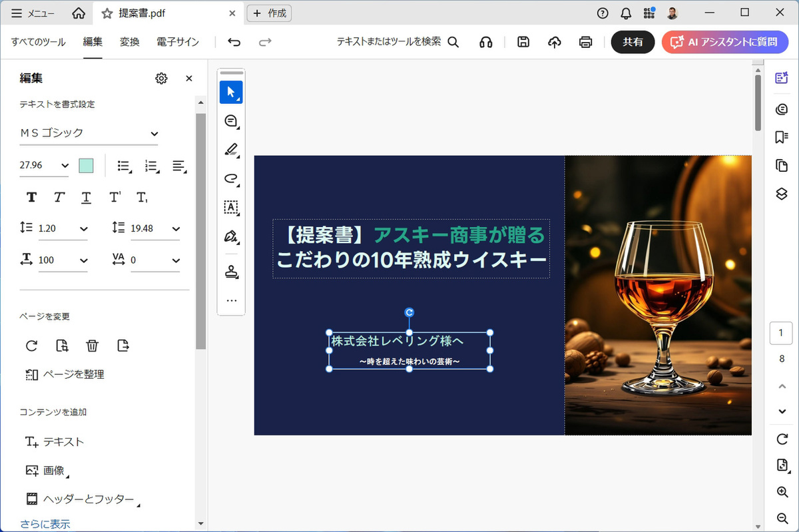Open the line spacing 1.20 dropdown
The image size is (799, 532).
[83, 228]
